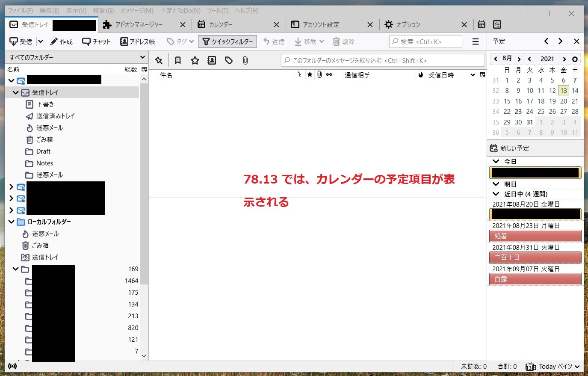This screenshot has width=588, height=376.
Task: Collapse the local folders (ローカルフォルダー) tree
Action: point(12,222)
